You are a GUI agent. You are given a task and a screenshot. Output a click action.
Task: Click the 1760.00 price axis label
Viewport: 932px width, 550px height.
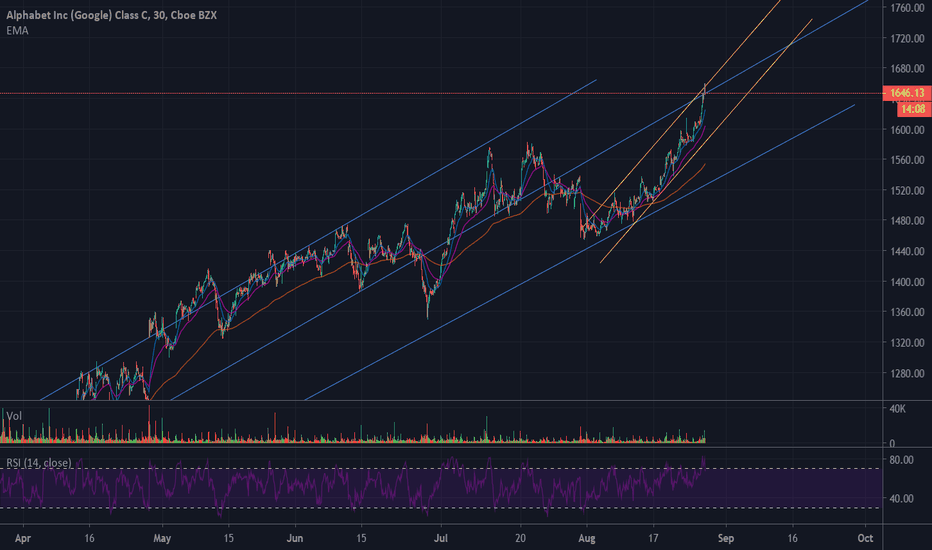907,8
